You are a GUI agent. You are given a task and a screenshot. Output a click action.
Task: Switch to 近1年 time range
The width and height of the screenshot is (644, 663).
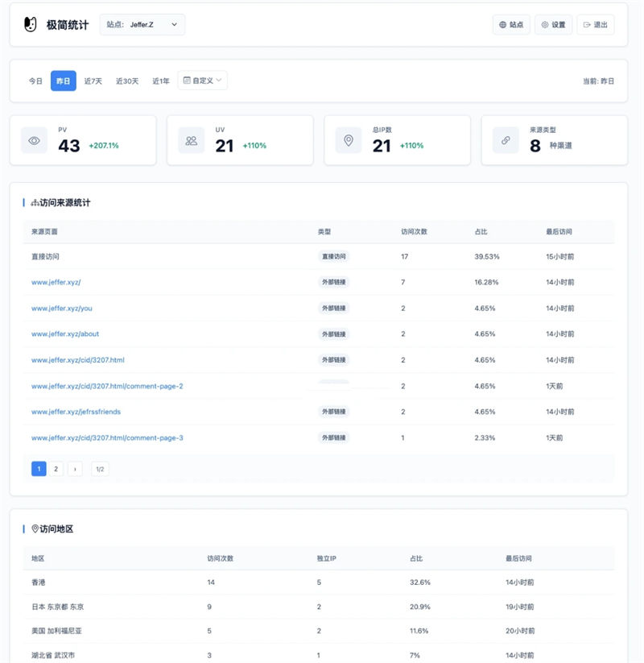pyautogui.click(x=161, y=81)
